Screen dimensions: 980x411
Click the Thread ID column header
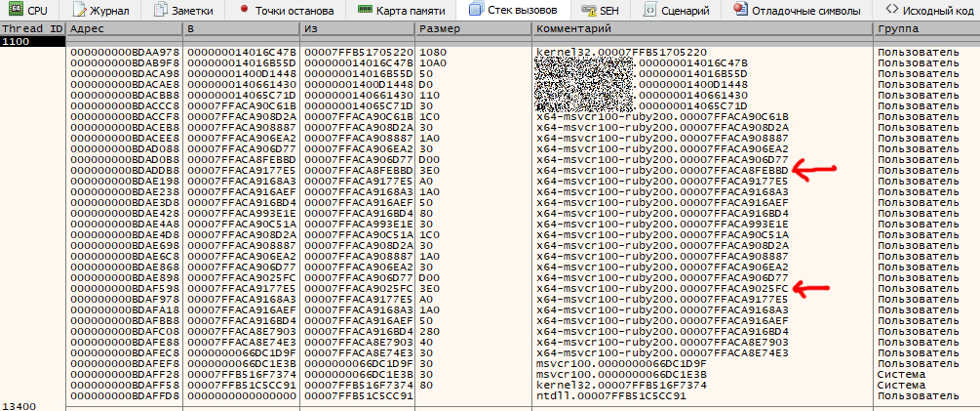click(32, 29)
